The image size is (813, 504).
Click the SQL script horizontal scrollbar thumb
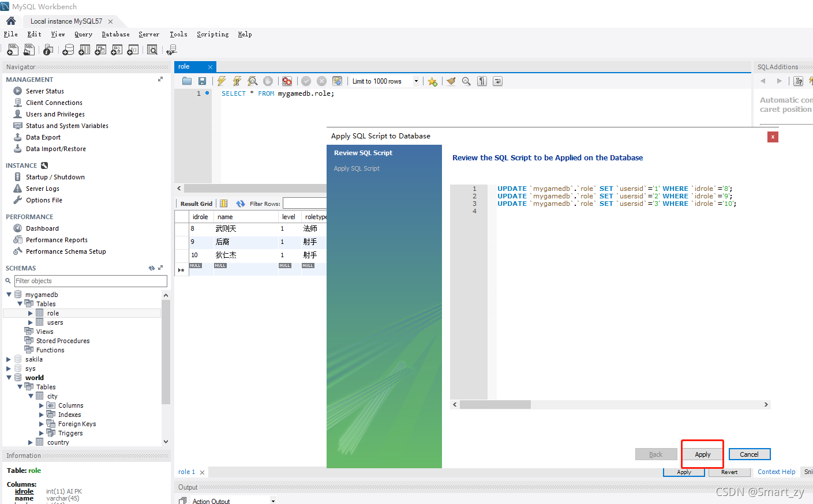click(495, 405)
